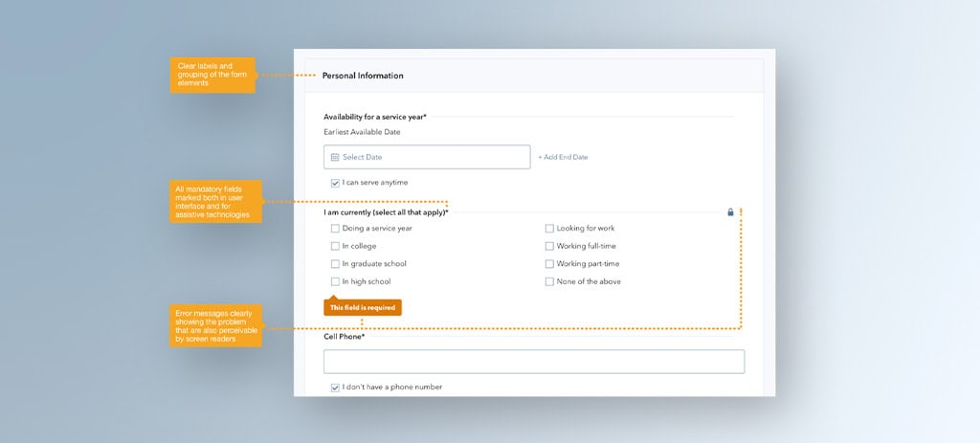This screenshot has height=443, width=980.
Task: Click the Personal Information section header
Action: (x=363, y=76)
